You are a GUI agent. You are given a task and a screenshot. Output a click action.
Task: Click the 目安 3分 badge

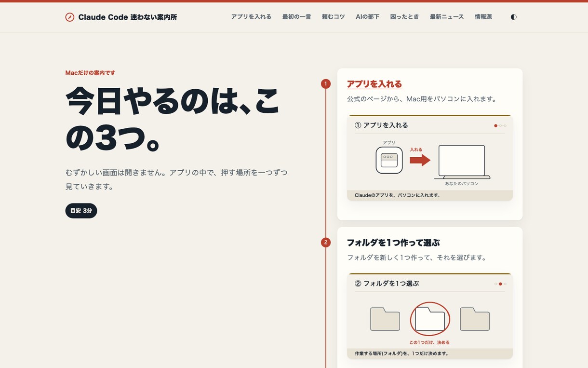coord(81,211)
